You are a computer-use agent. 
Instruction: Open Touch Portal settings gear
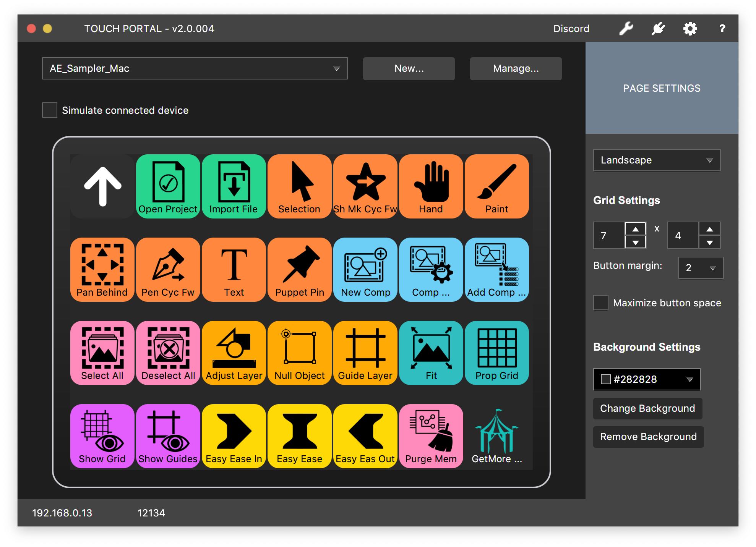(690, 28)
